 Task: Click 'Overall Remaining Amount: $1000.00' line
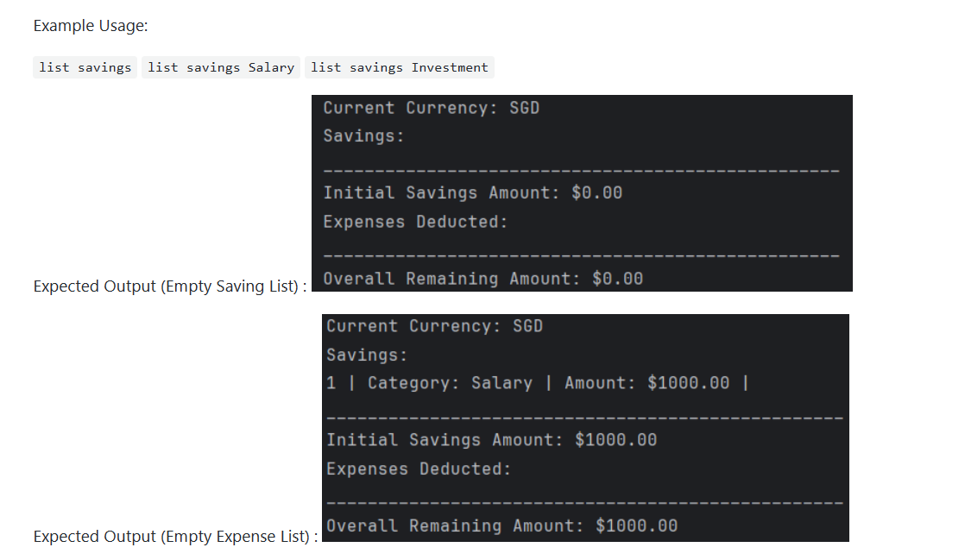coord(502,526)
